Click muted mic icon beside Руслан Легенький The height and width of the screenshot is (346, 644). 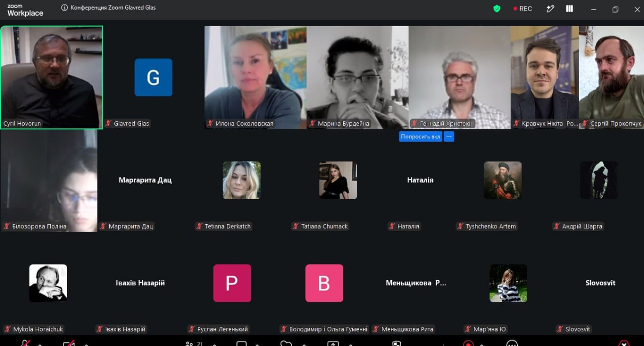[x=192, y=329]
